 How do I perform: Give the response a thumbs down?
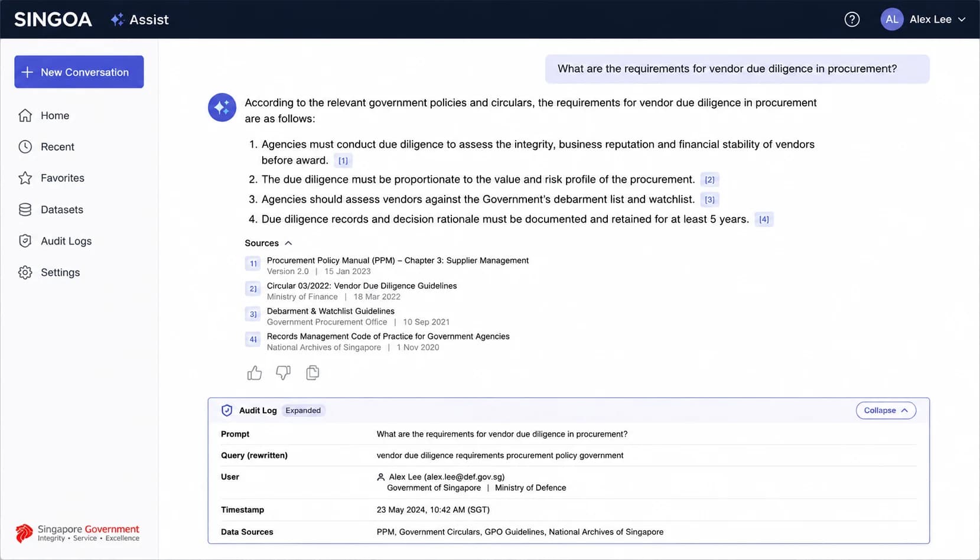pyautogui.click(x=284, y=373)
